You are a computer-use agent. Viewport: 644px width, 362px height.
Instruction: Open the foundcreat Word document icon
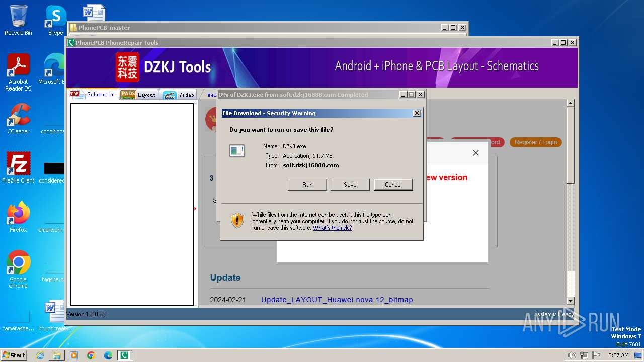click(x=54, y=316)
